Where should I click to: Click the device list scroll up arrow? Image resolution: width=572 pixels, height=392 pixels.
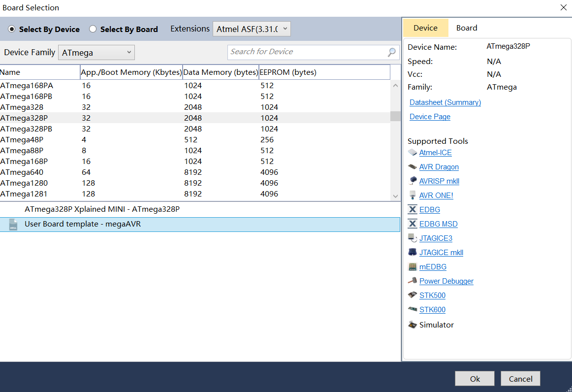coord(395,85)
